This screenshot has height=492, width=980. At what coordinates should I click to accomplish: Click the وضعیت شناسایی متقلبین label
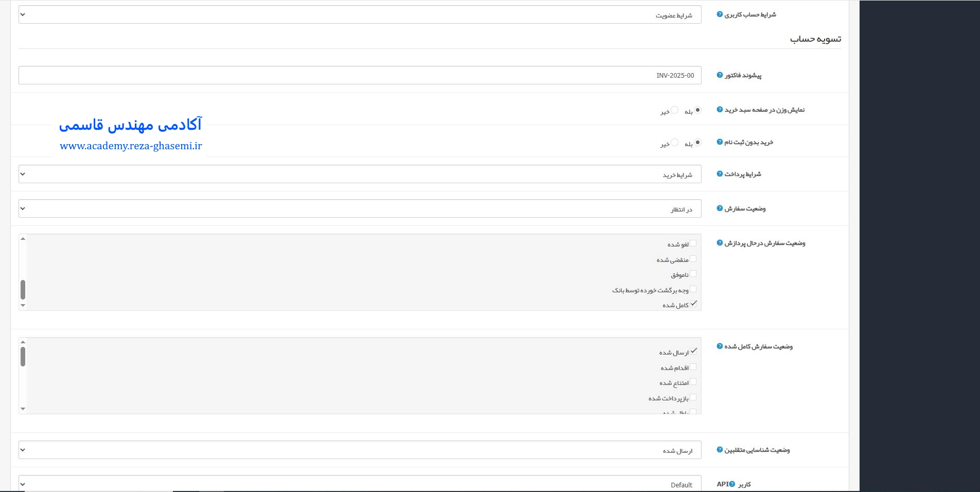(757, 450)
